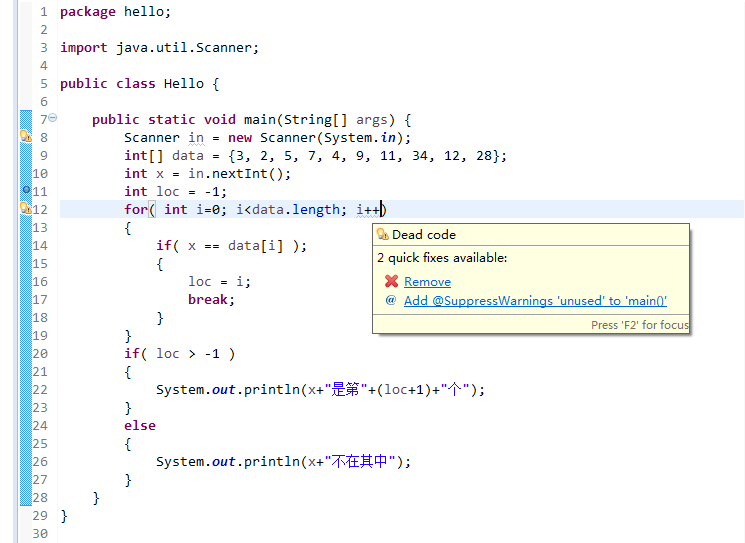
Task: Click the closing brace on line 29
Action: click(x=64, y=516)
